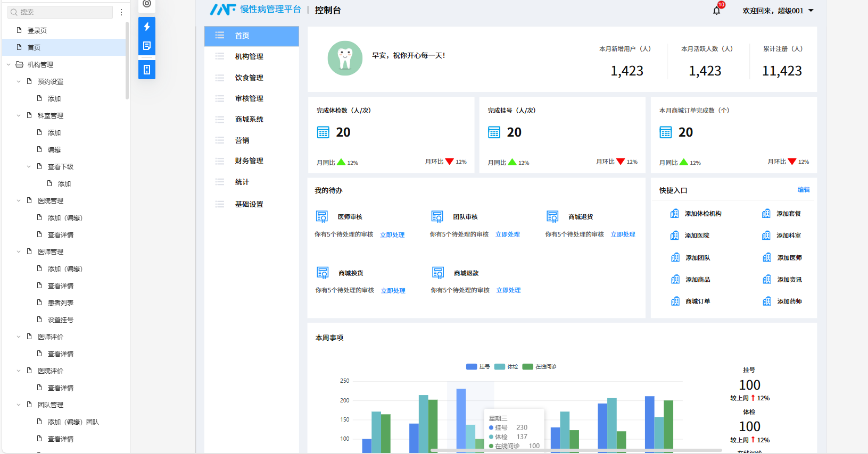Collapse the 科室管理 tree node

[19, 116]
